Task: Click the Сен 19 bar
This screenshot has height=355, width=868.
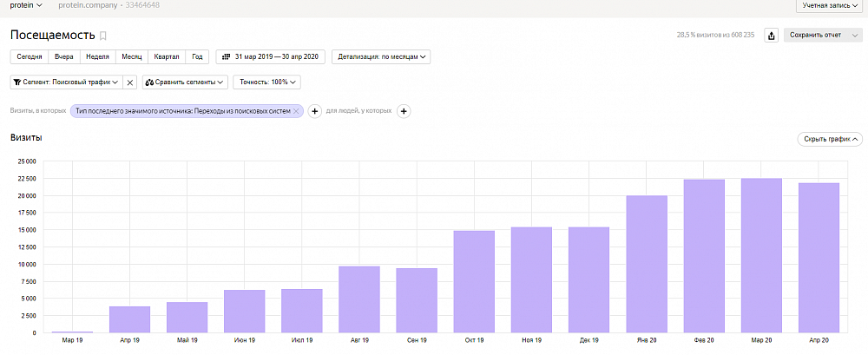Action: coord(417,300)
